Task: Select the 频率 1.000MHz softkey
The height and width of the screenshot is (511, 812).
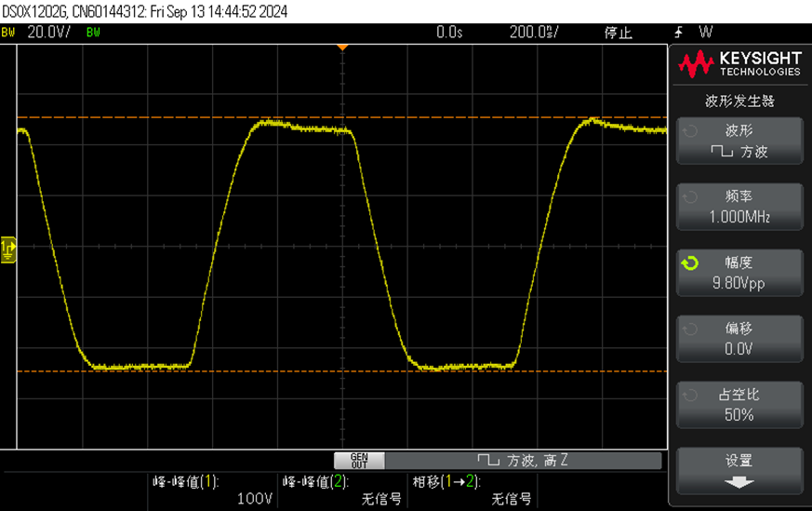Action: 739,207
